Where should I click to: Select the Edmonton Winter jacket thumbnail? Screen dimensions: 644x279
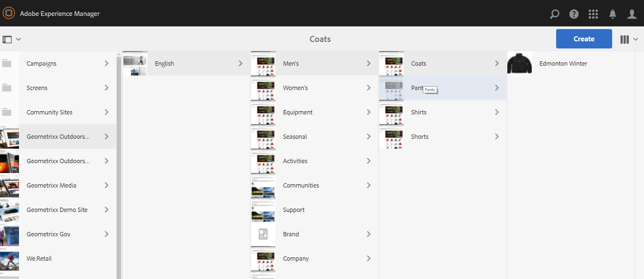519,63
